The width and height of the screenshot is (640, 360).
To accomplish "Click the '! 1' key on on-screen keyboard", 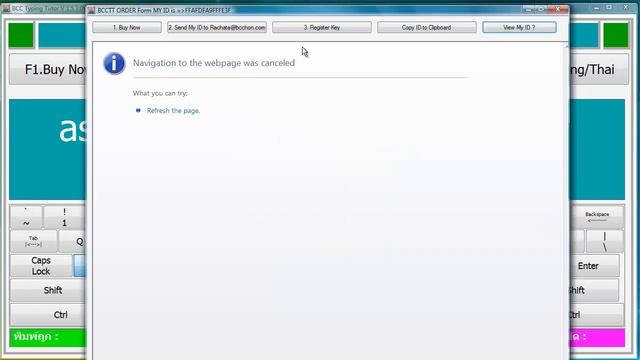I will pos(64,217).
